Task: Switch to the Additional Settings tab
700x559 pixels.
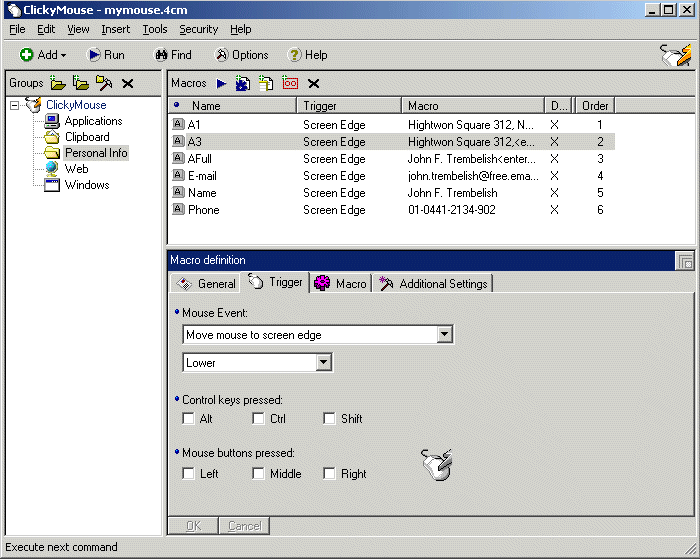Action: click(x=433, y=284)
